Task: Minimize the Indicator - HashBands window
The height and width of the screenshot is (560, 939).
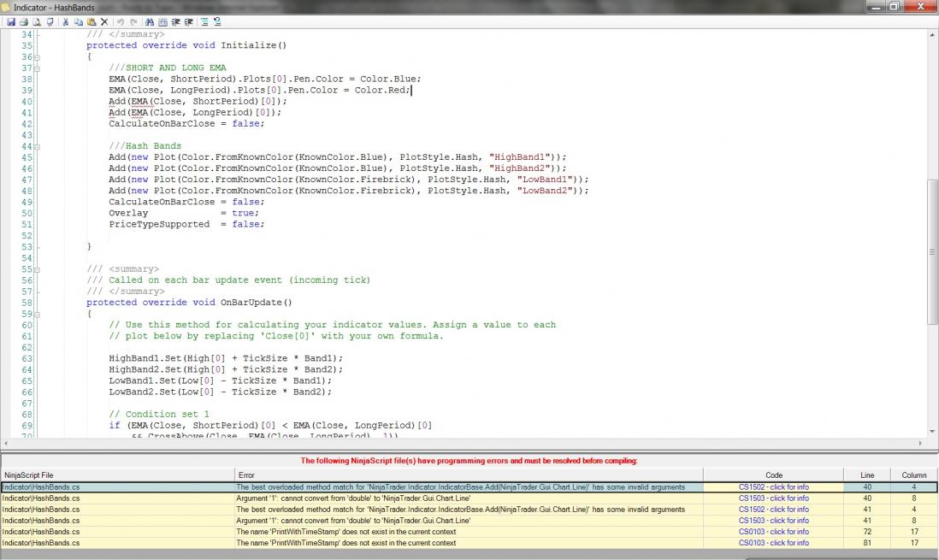Action: point(876,7)
